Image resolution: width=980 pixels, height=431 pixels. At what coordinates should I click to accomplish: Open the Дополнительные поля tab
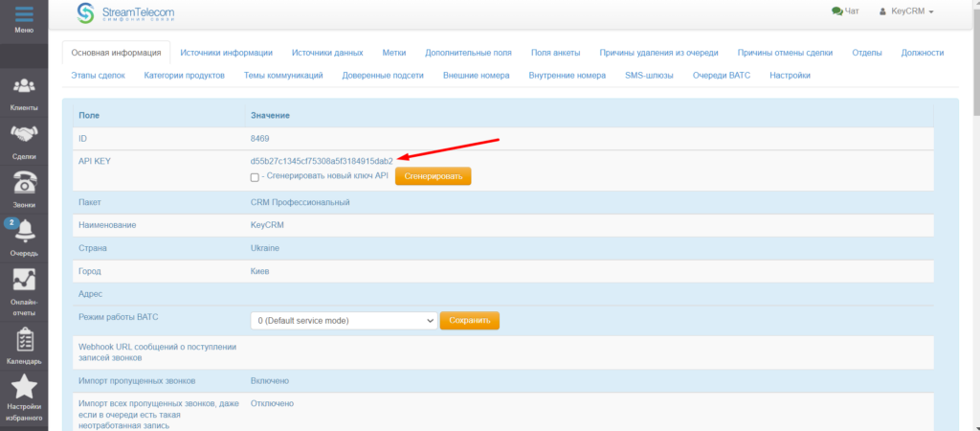pos(468,53)
